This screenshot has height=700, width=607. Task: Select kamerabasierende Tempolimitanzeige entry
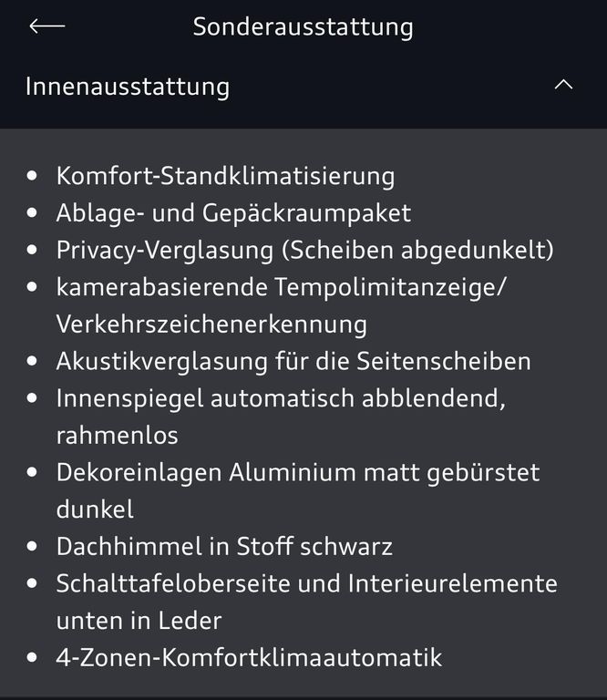coord(282,287)
